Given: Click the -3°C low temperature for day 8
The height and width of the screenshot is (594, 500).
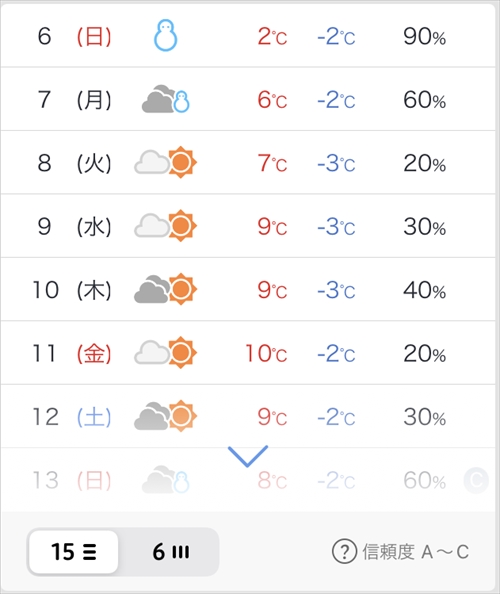Looking at the screenshot, I should [x=336, y=164].
